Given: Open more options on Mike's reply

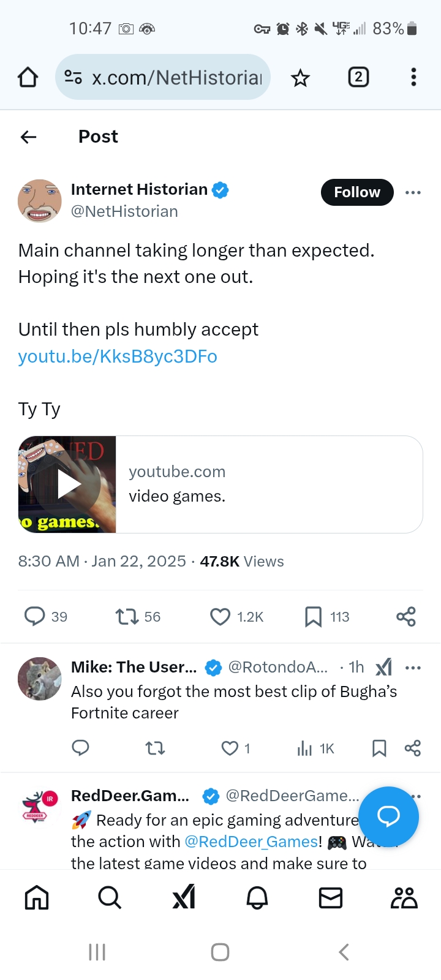Looking at the screenshot, I should point(413,668).
